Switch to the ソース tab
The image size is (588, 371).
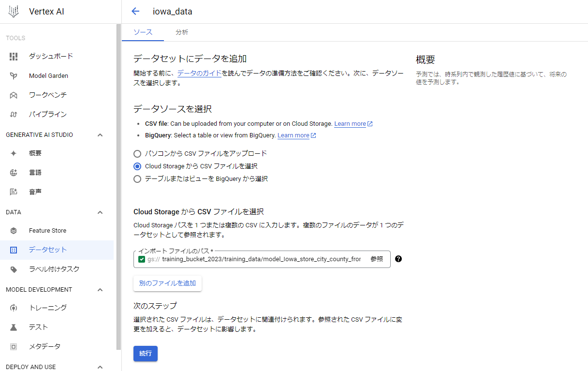[143, 32]
